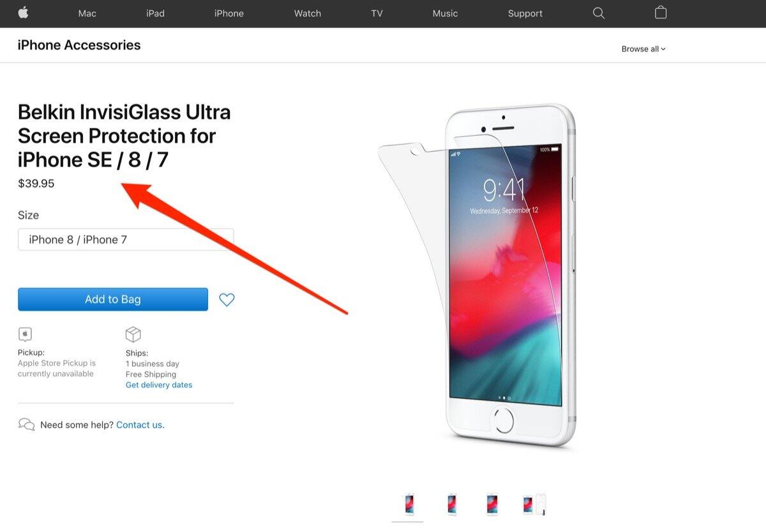The image size is (766, 532).
Task: Click the iPhone Accessories heading link
Action: (x=79, y=45)
